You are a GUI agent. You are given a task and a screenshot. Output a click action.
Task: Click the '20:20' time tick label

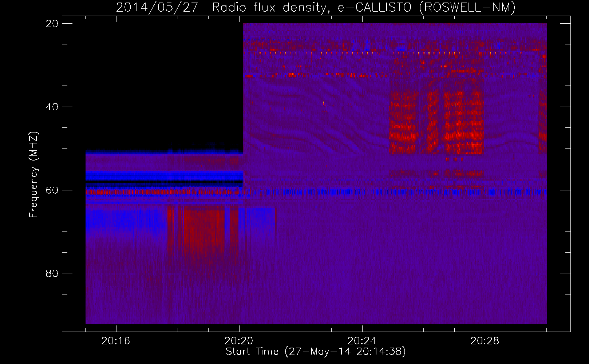[239, 341]
